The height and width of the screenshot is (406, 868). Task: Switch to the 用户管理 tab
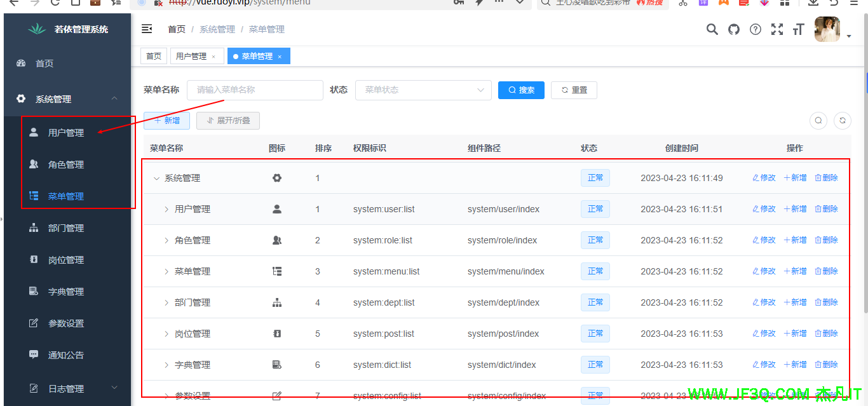pos(193,55)
